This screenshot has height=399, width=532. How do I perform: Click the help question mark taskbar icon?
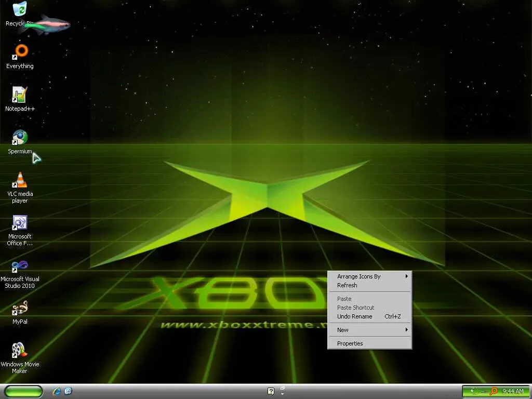point(270,391)
